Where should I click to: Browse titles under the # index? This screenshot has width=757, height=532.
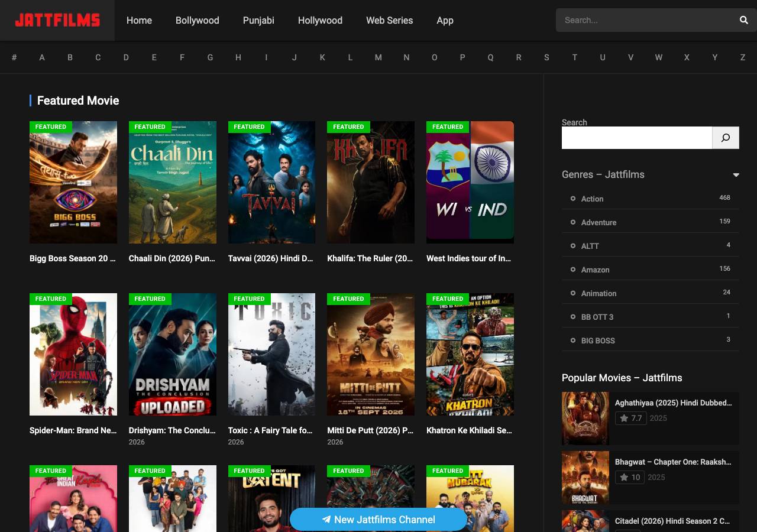tap(14, 57)
